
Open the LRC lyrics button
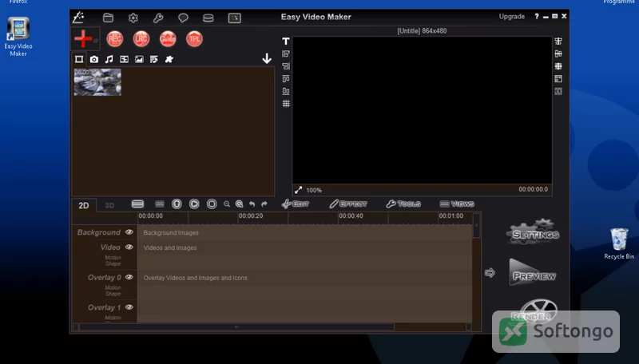point(141,39)
